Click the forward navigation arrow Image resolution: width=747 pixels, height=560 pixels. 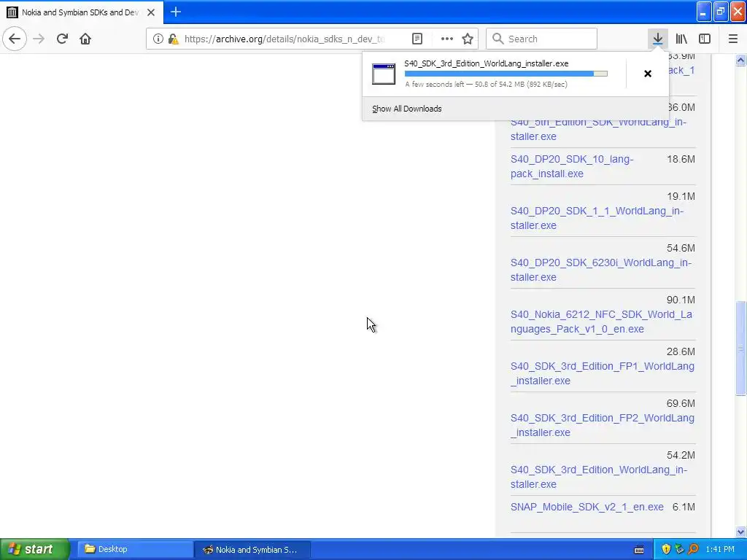click(x=39, y=39)
